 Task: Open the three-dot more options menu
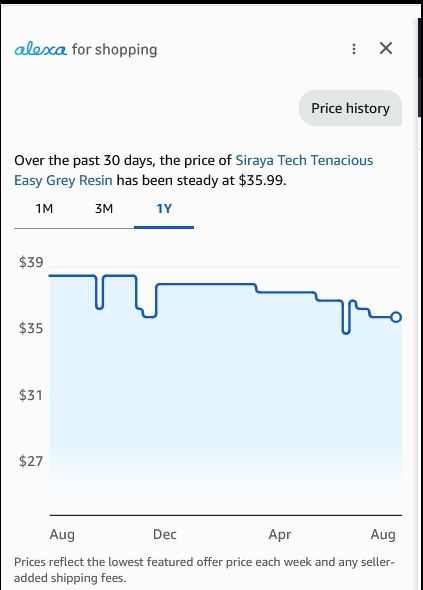point(354,49)
